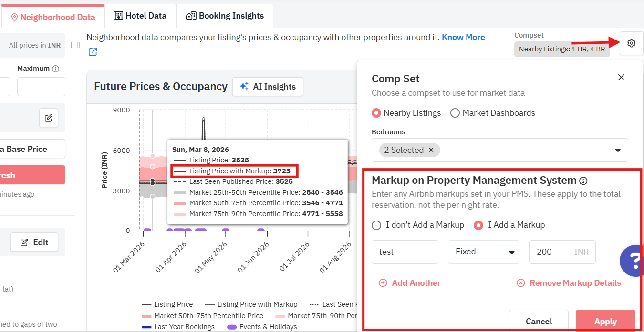This screenshot has height=332, width=644.
Task: Open the blue help question bubble
Action: click(633, 261)
